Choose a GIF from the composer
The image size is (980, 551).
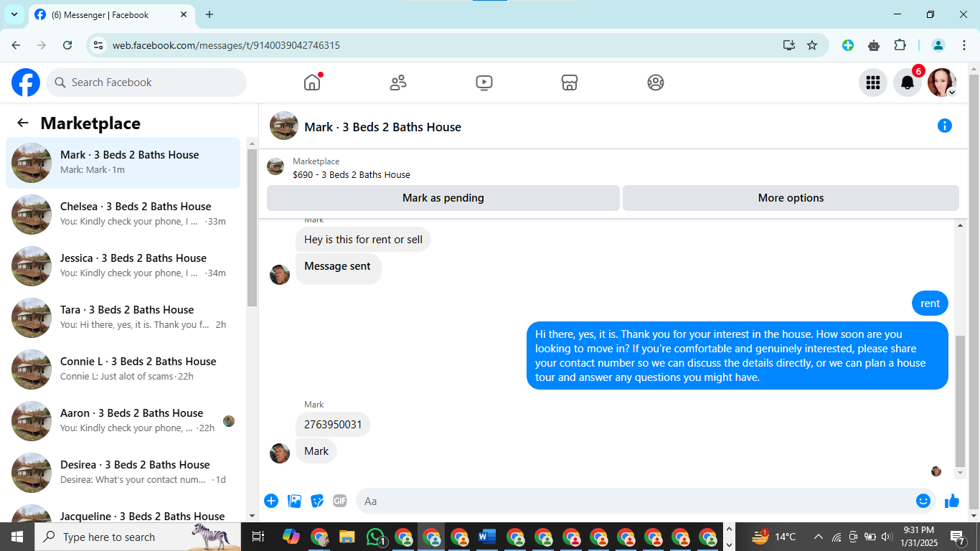coord(340,501)
